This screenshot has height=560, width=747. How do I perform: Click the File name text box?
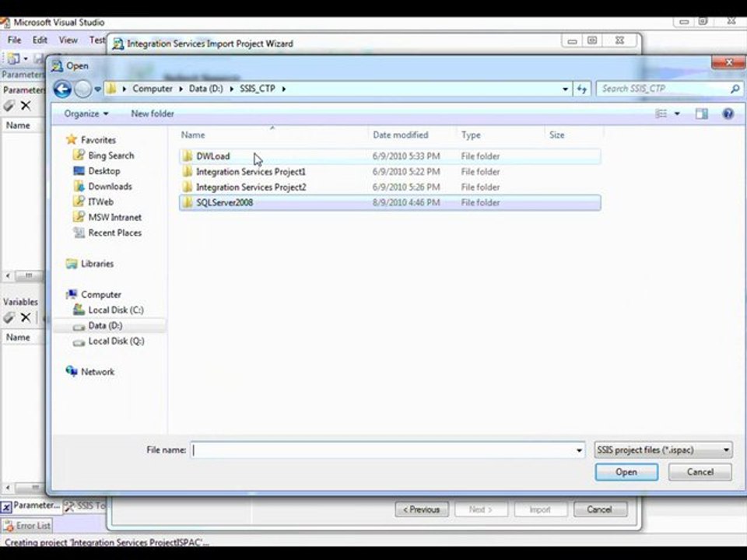click(x=382, y=450)
